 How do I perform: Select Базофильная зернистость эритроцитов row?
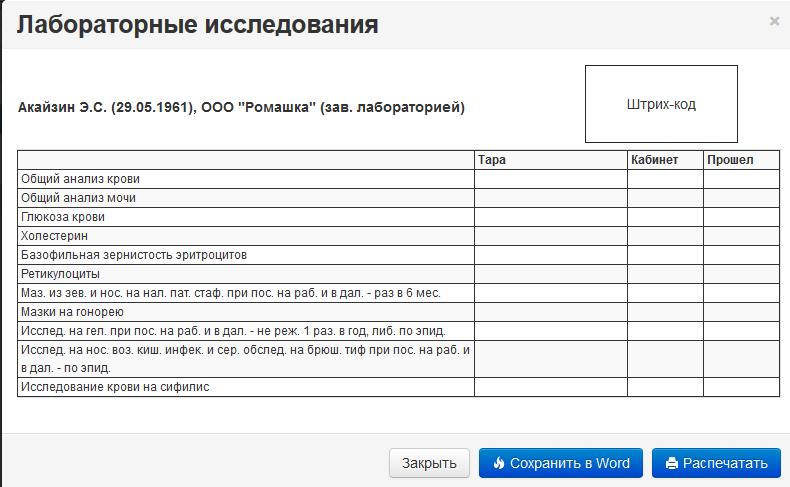pyautogui.click(x=399, y=255)
